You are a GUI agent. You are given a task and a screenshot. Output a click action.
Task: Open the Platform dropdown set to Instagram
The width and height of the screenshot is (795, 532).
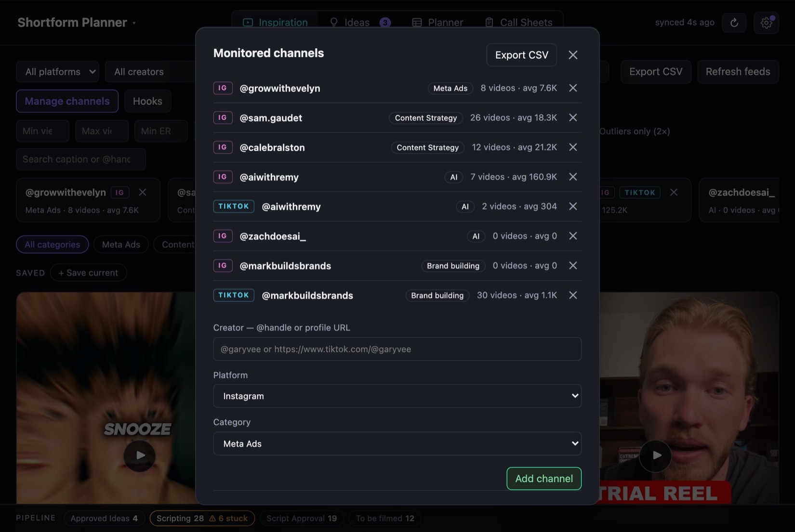397,396
